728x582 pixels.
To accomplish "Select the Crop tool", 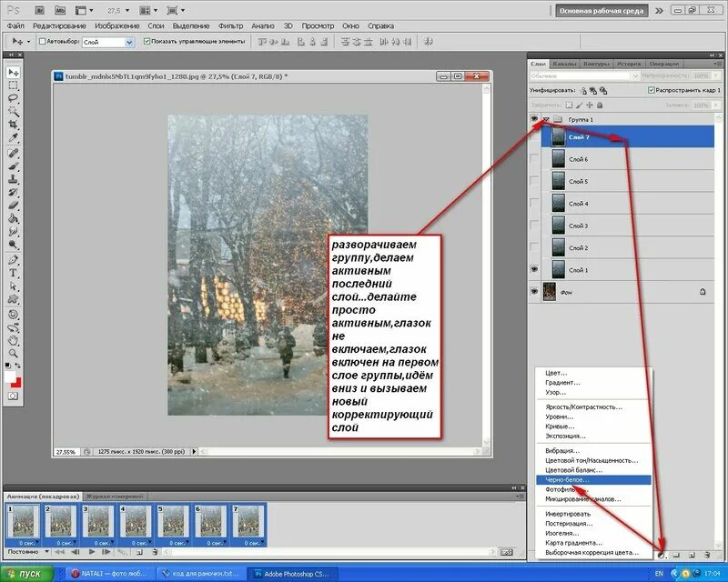I will tap(13, 125).
